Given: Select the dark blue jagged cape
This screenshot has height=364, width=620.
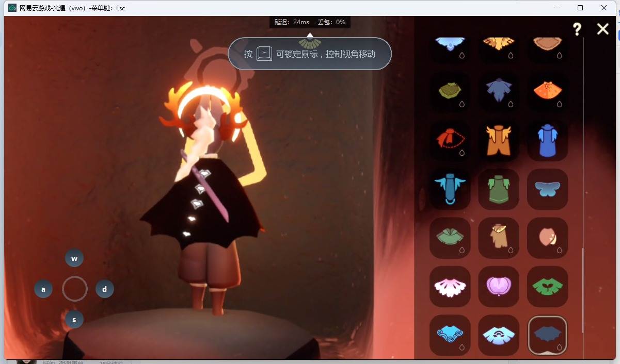Looking at the screenshot, I should click(x=499, y=92).
